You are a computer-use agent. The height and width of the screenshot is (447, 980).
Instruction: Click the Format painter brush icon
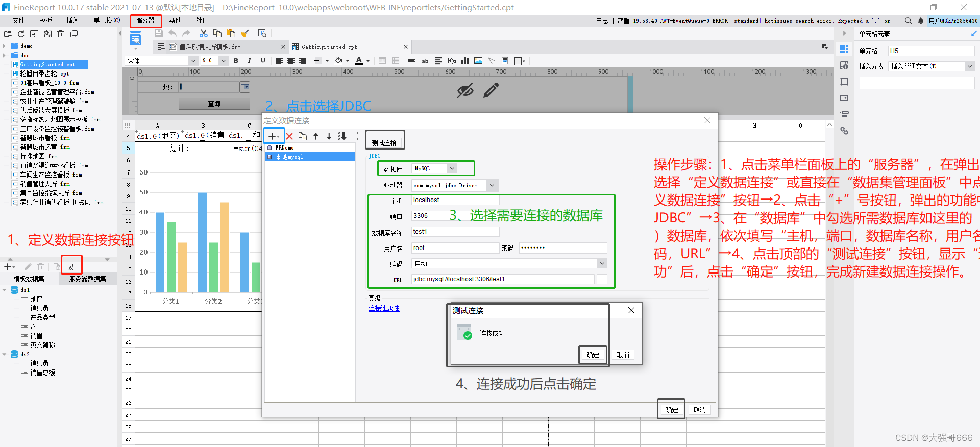tap(245, 33)
